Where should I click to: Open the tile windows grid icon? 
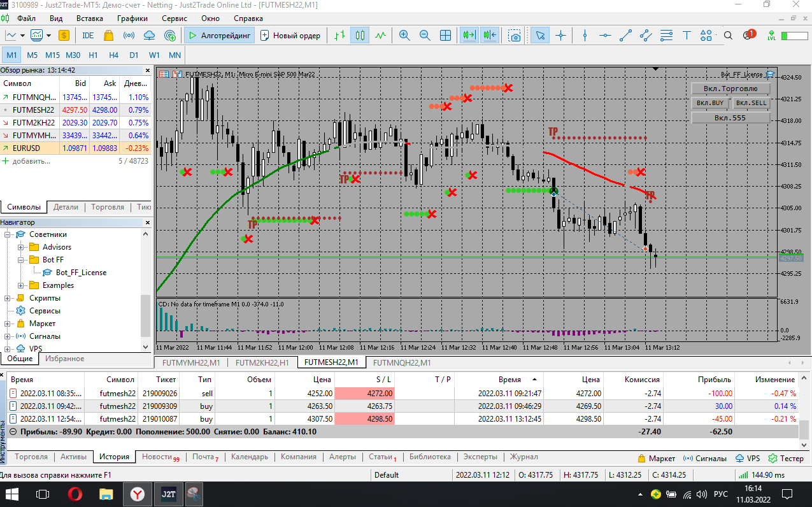(x=446, y=36)
